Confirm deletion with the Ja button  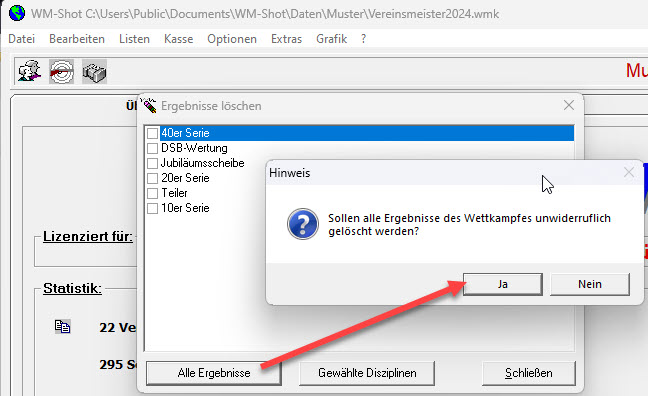pos(503,284)
